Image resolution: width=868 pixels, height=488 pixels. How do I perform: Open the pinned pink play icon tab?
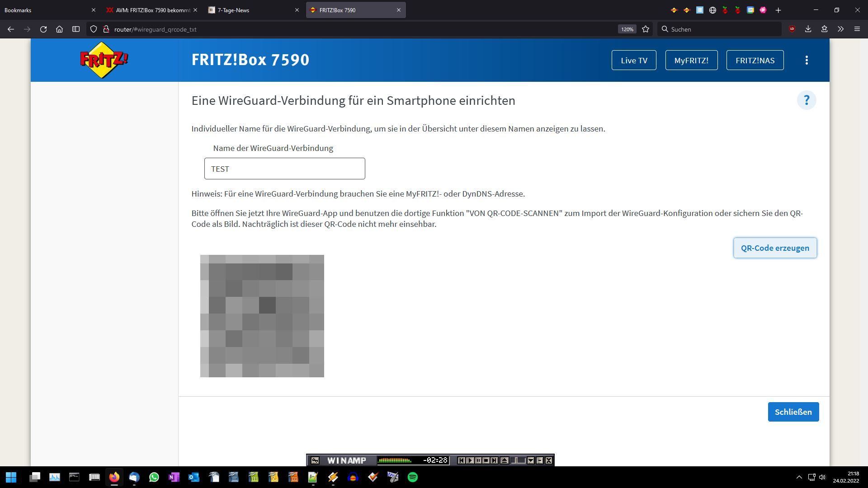[x=763, y=10]
